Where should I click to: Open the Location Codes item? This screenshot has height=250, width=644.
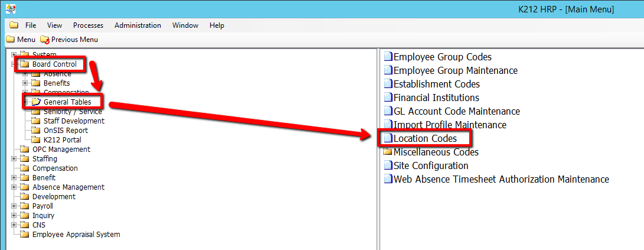point(424,138)
